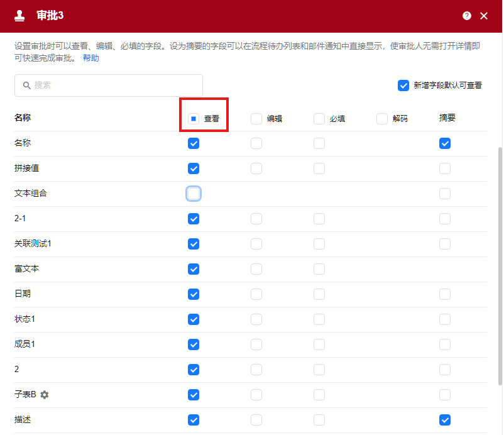Enable 摘要 for 拼接值 row
This screenshot has height=435, width=504.
coord(445,168)
